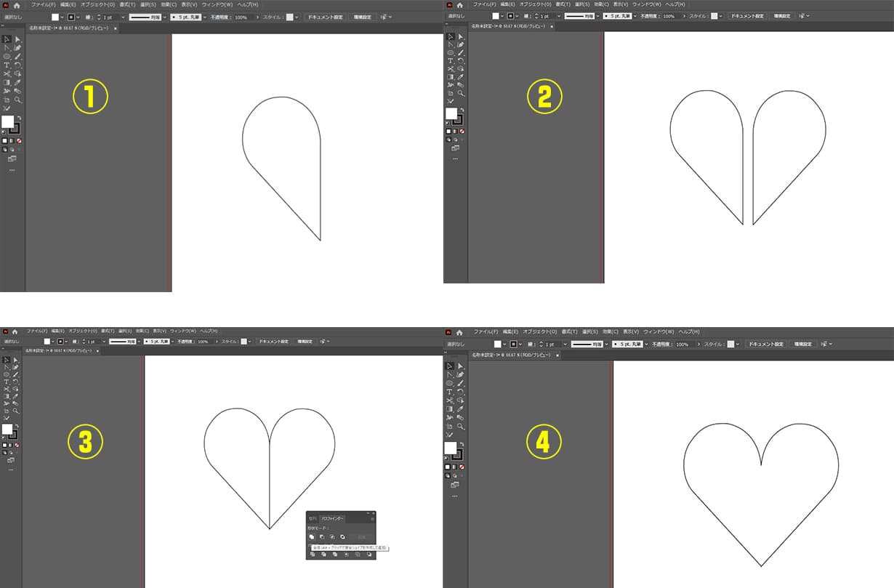894x588 pixels.
Task: Pick the Eyedropper tool in screenshot 2
Action: point(461,76)
